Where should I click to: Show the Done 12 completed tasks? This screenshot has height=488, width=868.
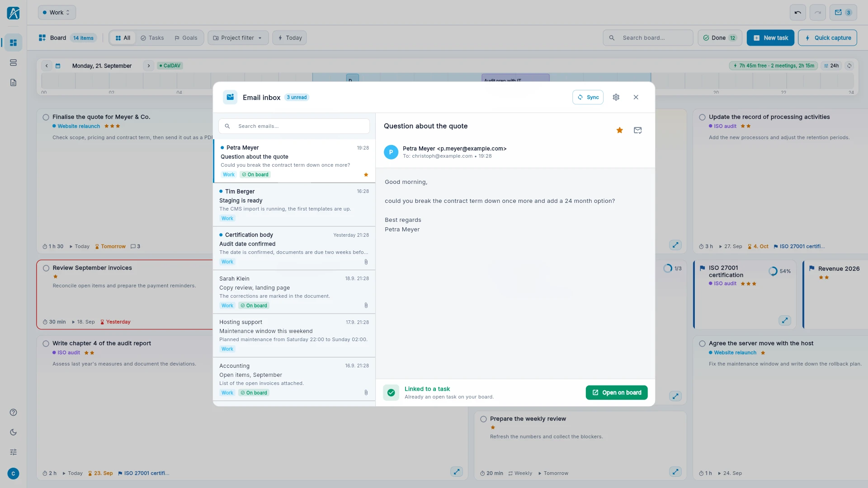[x=720, y=38]
